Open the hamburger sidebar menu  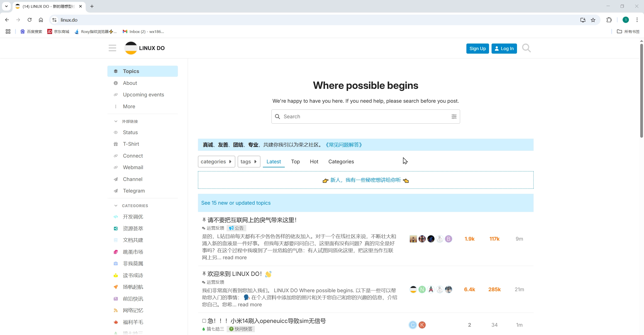pyautogui.click(x=112, y=48)
